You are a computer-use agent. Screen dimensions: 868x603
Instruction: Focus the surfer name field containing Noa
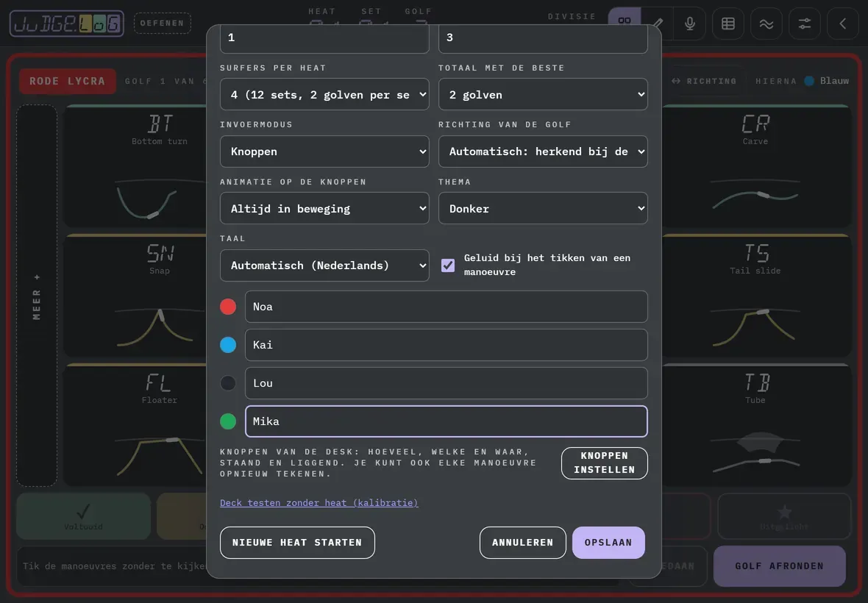447,307
